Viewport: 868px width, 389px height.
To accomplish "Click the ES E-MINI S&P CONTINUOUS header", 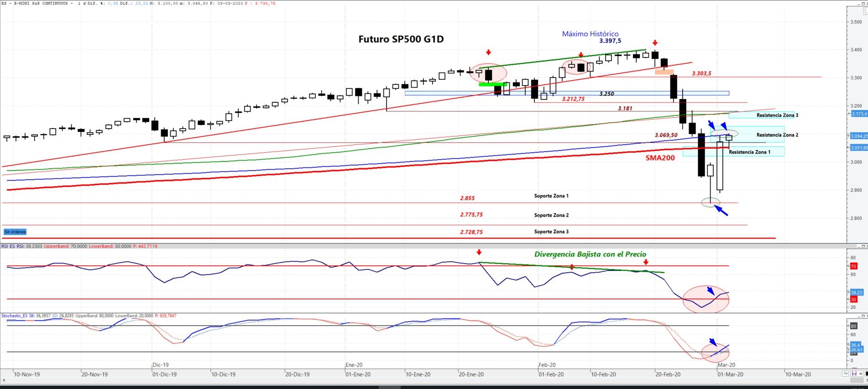I will point(35,3).
